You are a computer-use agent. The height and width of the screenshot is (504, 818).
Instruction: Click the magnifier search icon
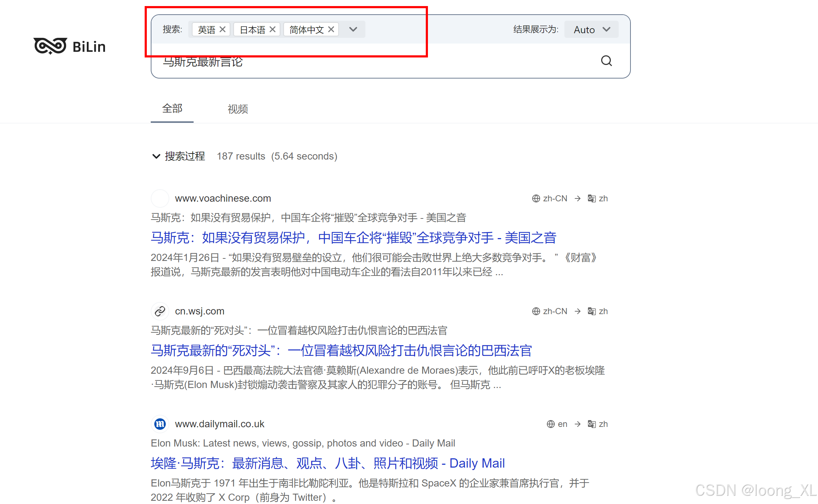click(x=606, y=61)
